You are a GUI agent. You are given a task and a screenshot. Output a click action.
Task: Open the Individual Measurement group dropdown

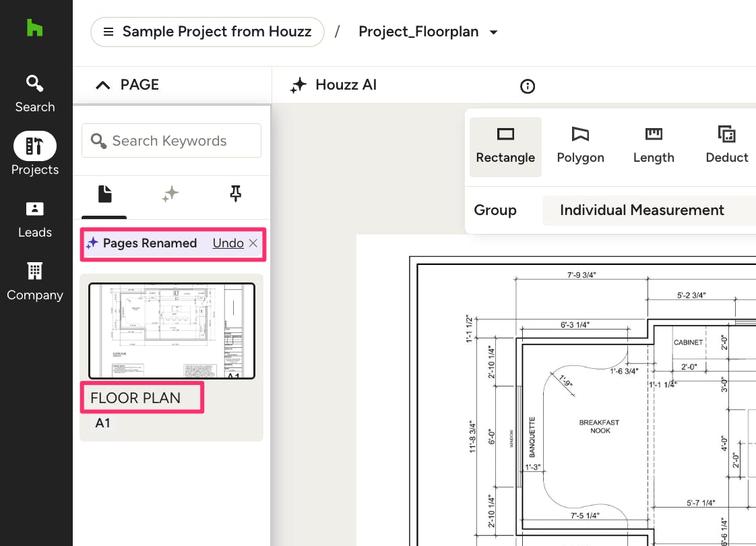(x=649, y=210)
